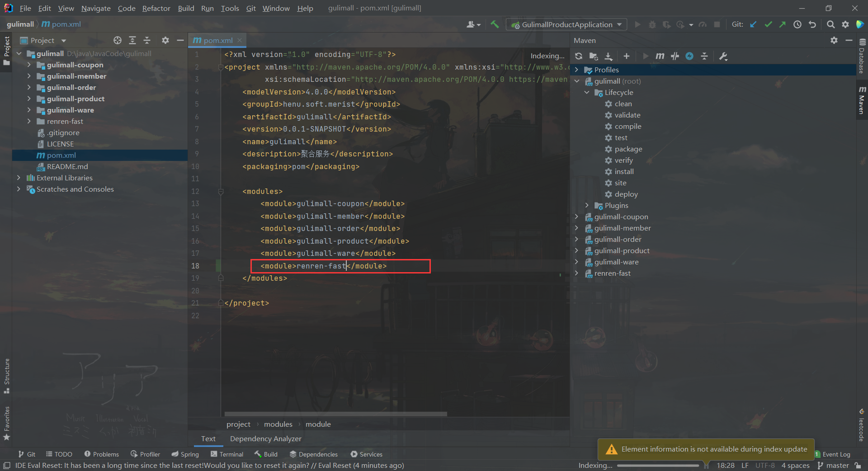Select the package lifecycle goal

click(628, 149)
